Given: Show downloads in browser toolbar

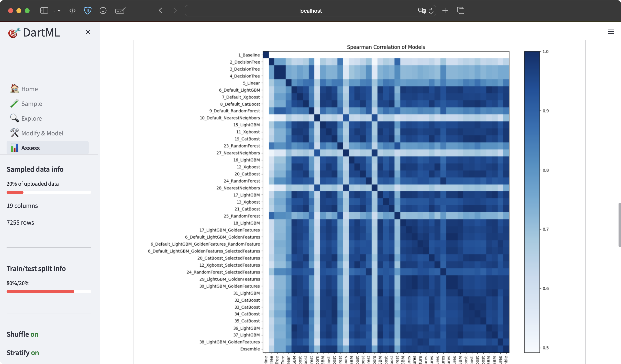Looking at the screenshot, I should click(103, 11).
